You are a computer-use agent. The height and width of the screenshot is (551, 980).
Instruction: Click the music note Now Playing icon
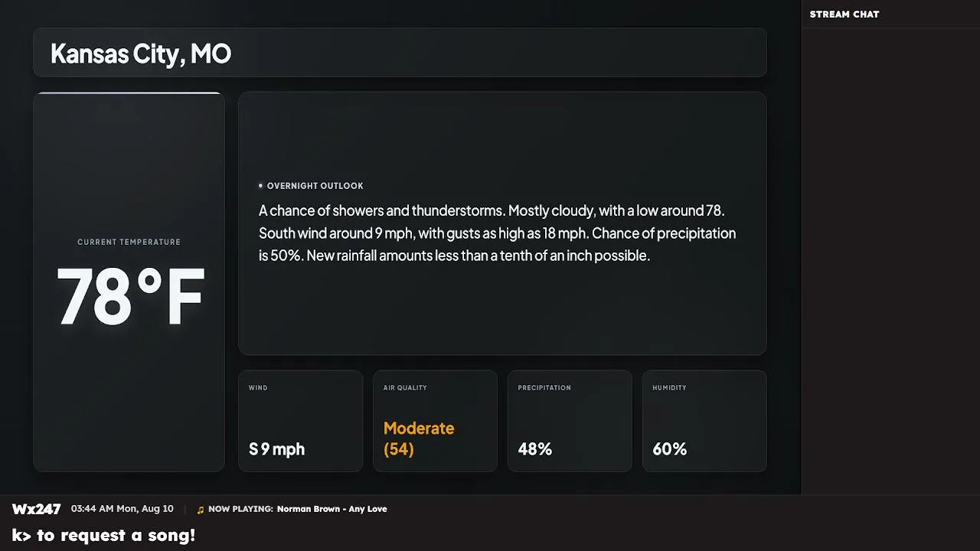[x=201, y=510]
